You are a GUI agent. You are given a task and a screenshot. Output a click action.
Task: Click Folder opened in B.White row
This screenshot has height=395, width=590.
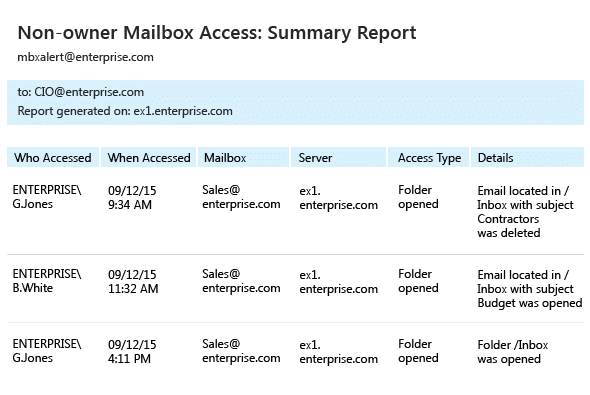pos(418,281)
